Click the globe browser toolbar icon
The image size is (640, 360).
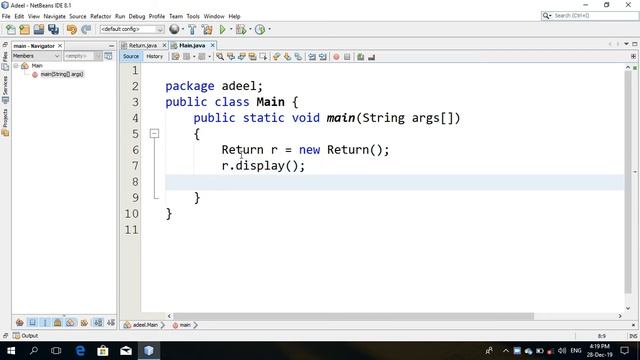[x=174, y=29]
